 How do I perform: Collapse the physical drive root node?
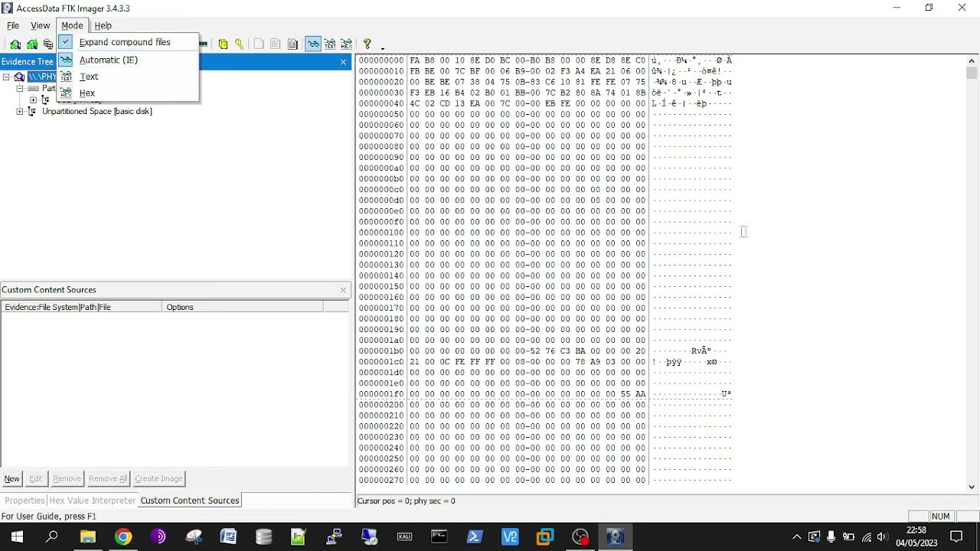coord(6,77)
